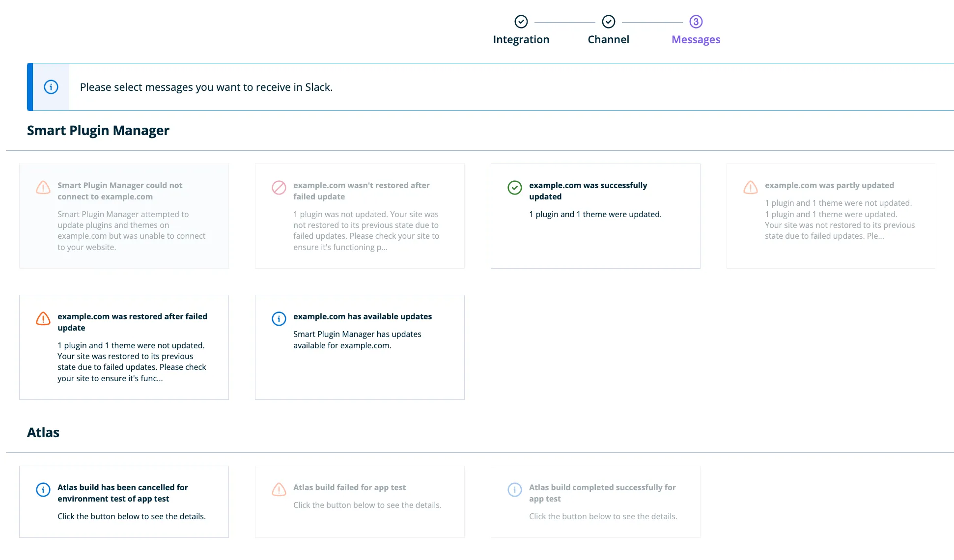Image resolution: width=954 pixels, height=560 pixels.
Task: Click orange warning icon on 'restored after failed update'
Action: pyautogui.click(x=43, y=319)
